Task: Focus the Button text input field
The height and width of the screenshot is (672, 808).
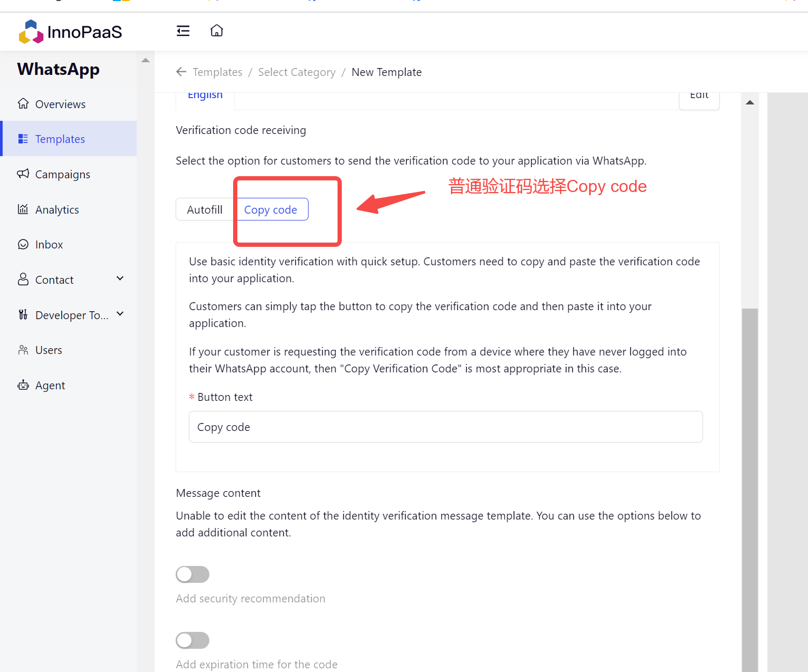Action: pyautogui.click(x=446, y=427)
